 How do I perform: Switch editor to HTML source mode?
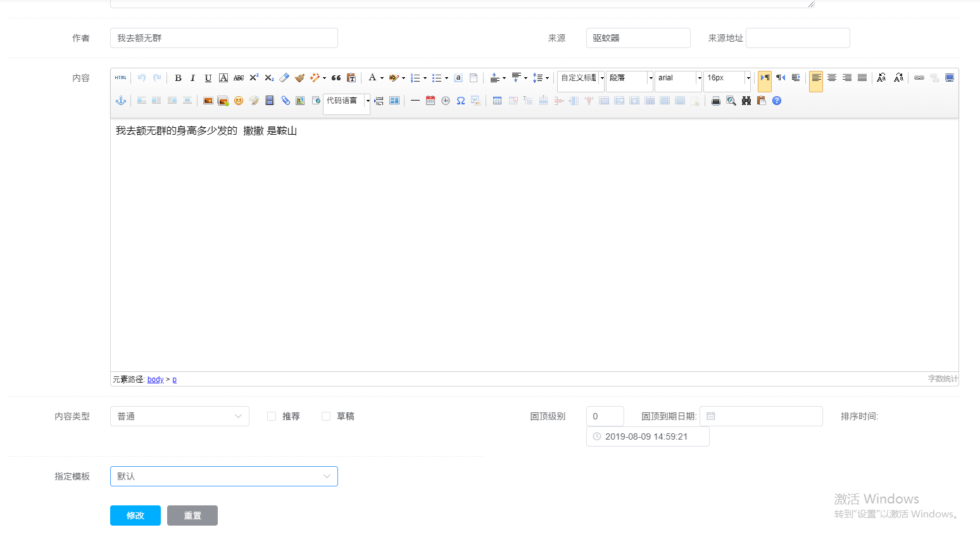click(x=120, y=78)
